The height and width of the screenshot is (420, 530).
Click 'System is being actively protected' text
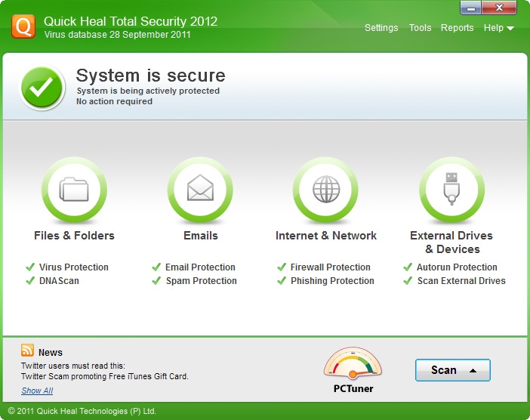click(148, 91)
